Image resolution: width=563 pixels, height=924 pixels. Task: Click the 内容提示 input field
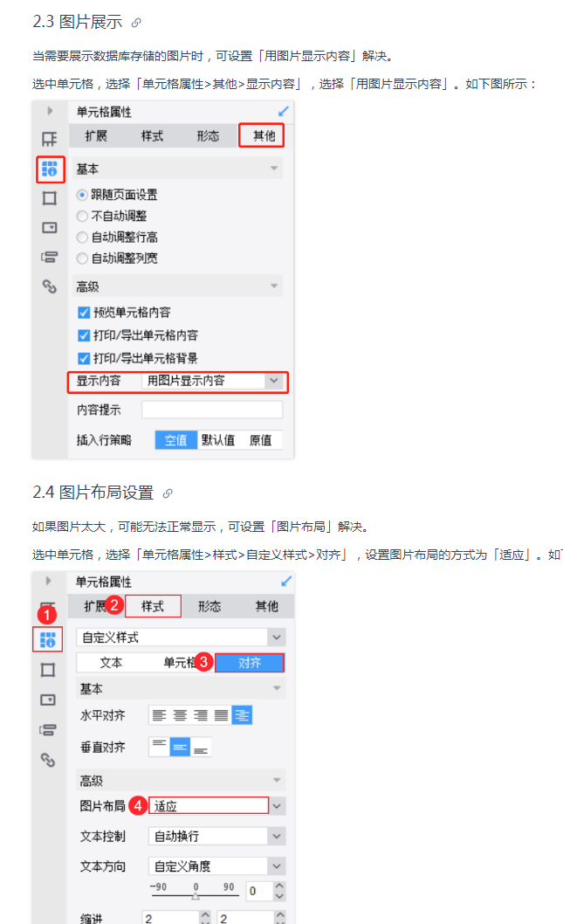coord(212,410)
